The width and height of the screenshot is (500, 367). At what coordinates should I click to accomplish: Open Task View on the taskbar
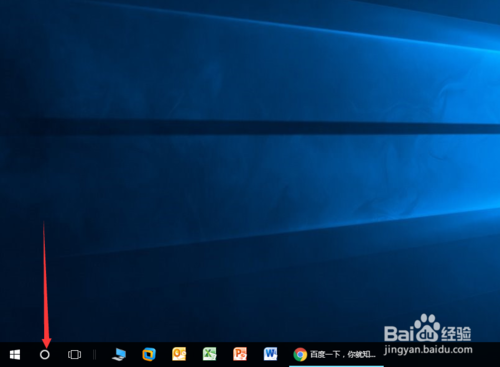point(74,355)
